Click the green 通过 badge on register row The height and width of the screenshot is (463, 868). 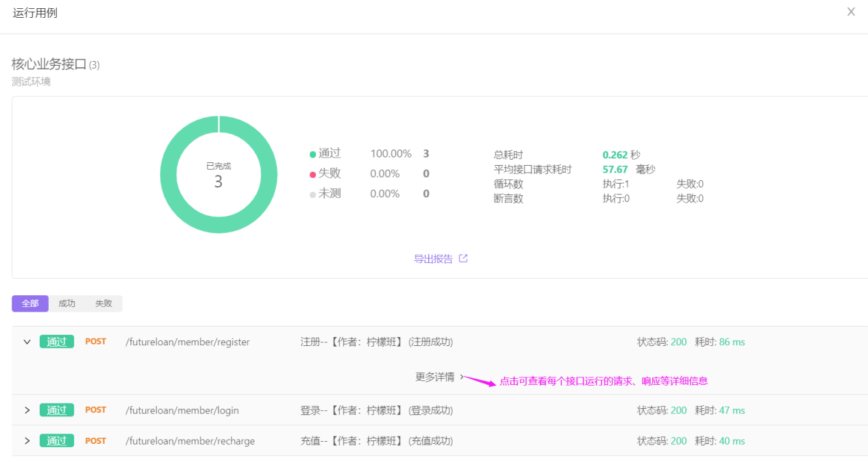click(57, 342)
